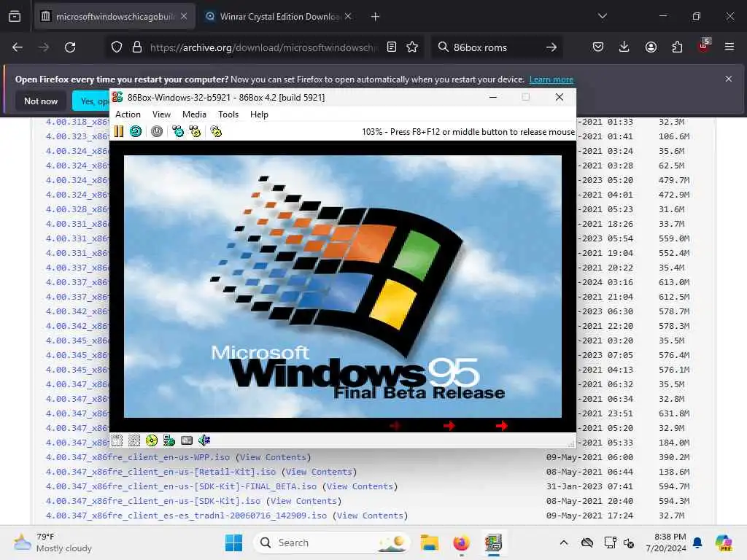Open the Tools menu in 86Box
Image resolution: width=747 pixels, height=560 pixels.
tap(228, 114)
